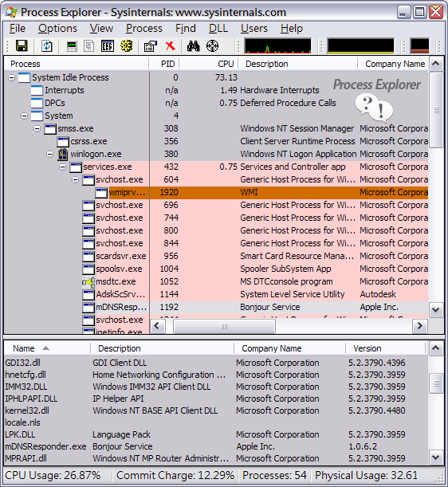This screenshot has width=448, height=487.
Task: Click the Refresh Now toolbar icon
Action: 47,46
